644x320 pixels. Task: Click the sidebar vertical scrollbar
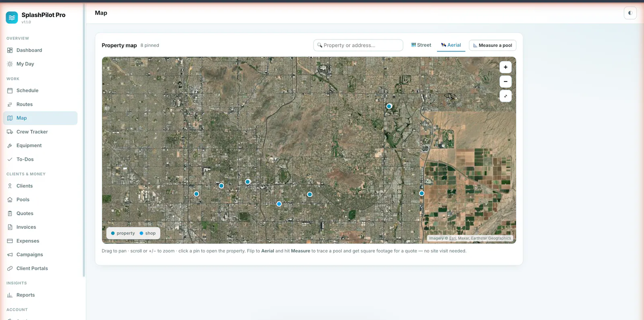(x=84, y=141)
